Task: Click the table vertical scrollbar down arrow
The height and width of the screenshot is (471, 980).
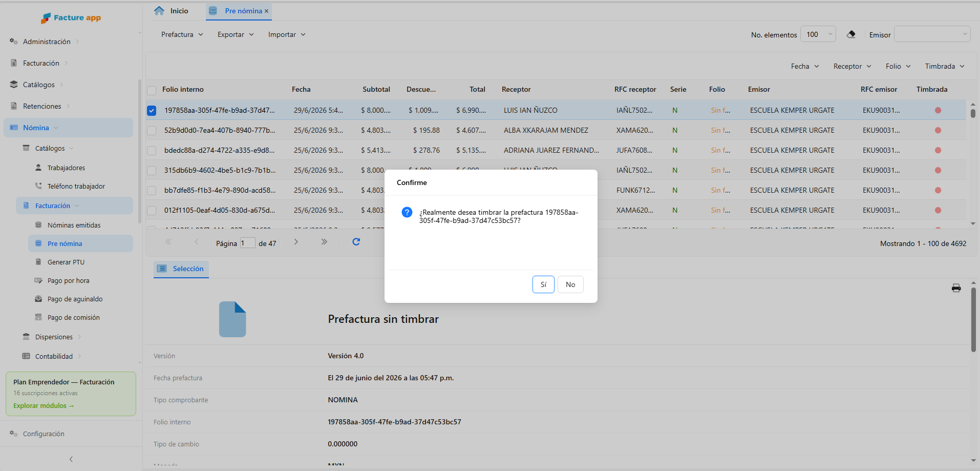Action: click(973, 224)
